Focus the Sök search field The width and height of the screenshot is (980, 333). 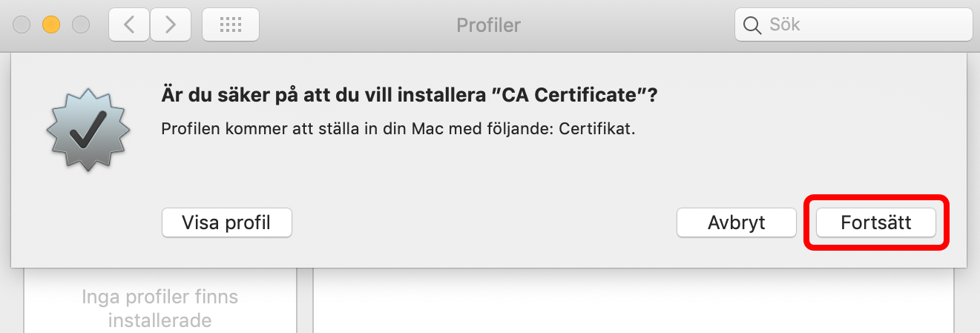coord(853,25)
